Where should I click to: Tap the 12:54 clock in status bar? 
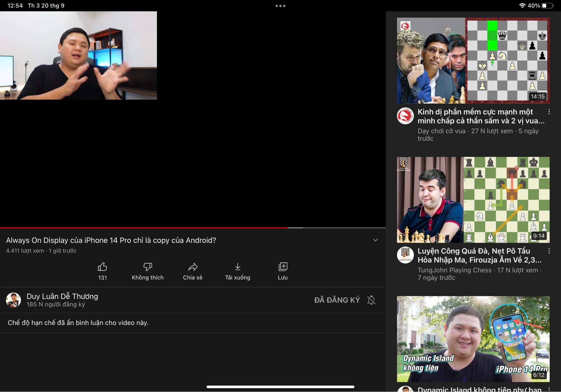tap(15, 6)
